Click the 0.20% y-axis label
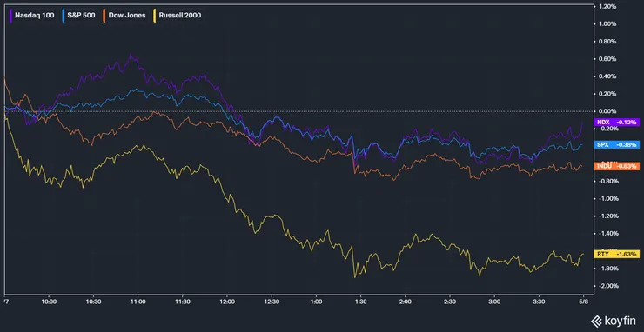 pos(608,94)
